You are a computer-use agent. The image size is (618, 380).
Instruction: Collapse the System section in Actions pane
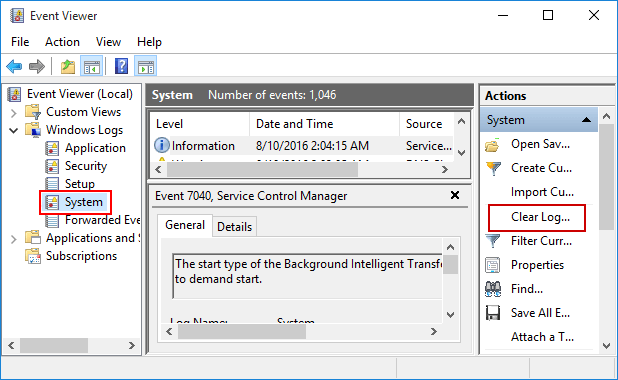click(586, 120)
